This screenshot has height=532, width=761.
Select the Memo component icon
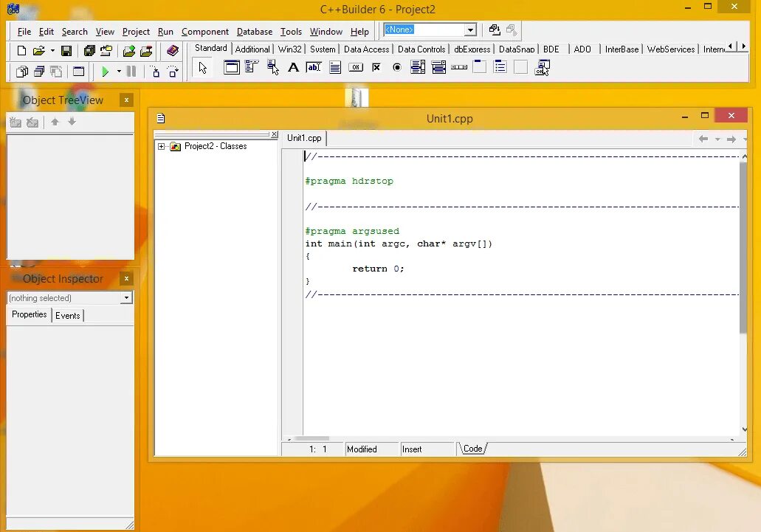point(335,67)
